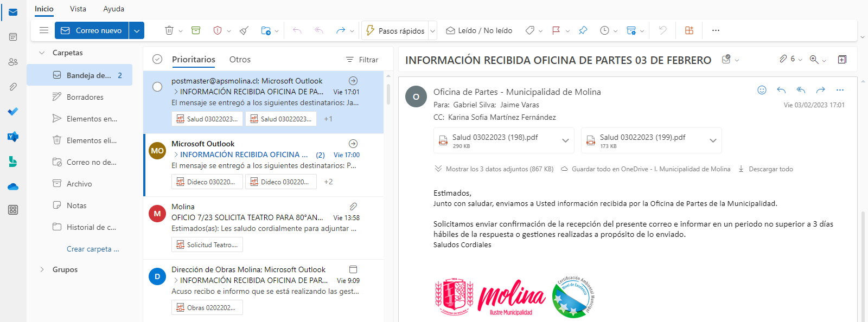Open the People icon in left sidebar
The width and height of the screenshot is (868, 322).
pyautogui.click(x=13, y=62)
